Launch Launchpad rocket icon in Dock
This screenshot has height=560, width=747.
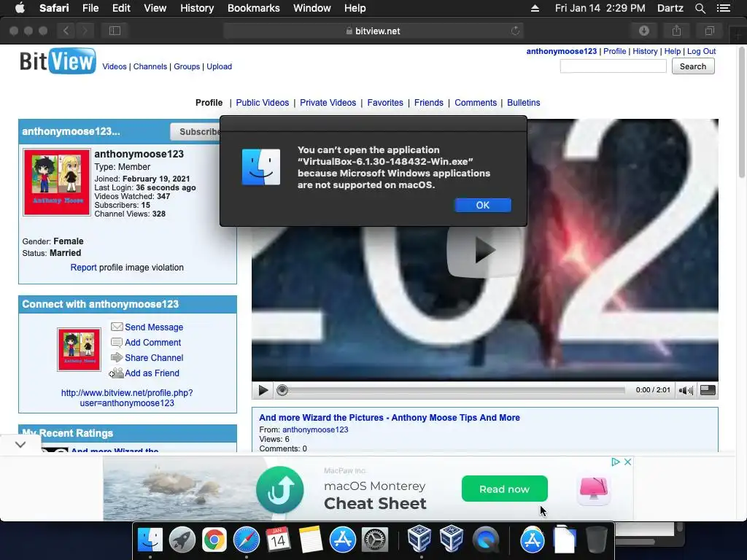point(182,540)
